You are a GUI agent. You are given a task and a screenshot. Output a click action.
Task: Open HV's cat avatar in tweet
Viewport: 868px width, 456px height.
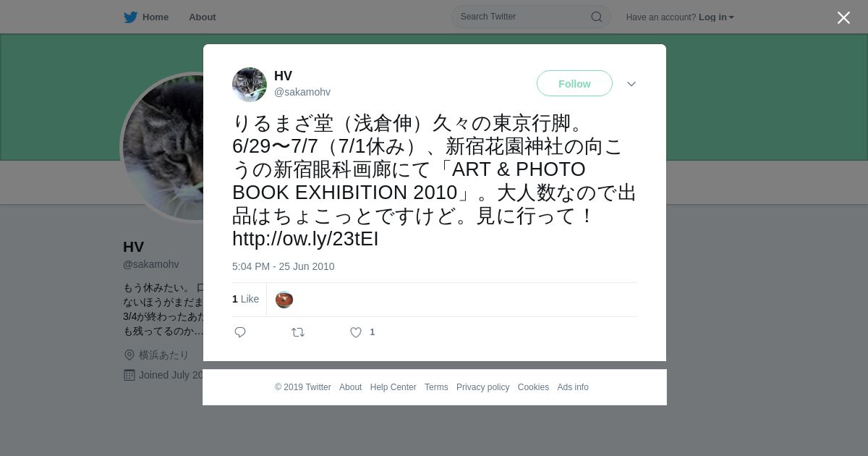(x=250, y=85)
